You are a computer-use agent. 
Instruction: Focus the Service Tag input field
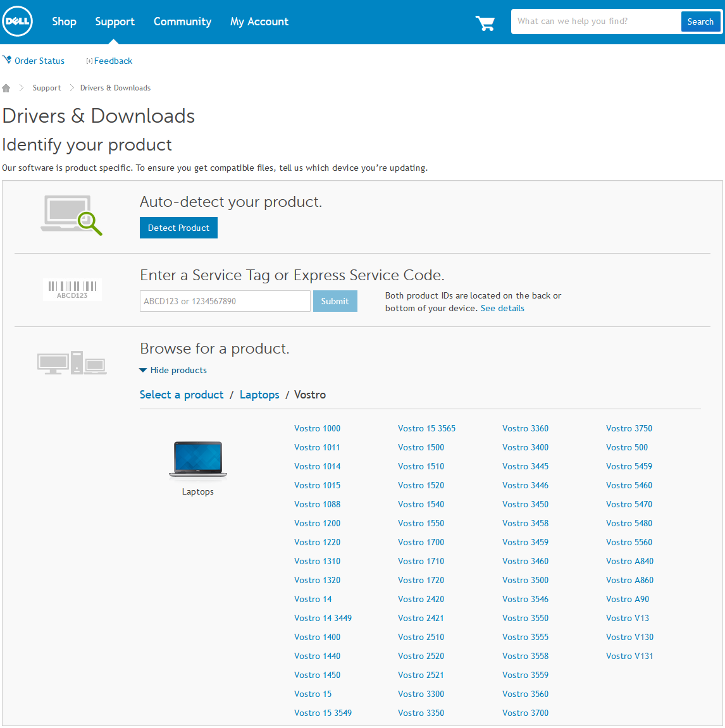(225, 301)
